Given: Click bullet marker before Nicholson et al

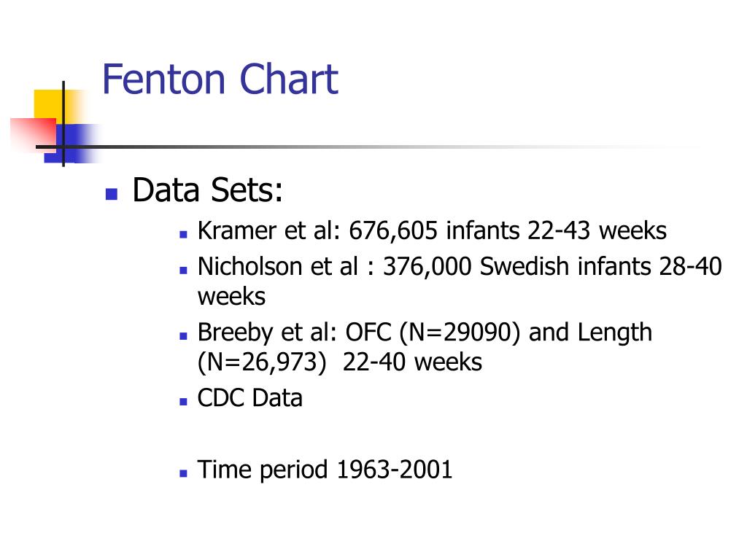Looking at the screenshot, I should point(183,271).
